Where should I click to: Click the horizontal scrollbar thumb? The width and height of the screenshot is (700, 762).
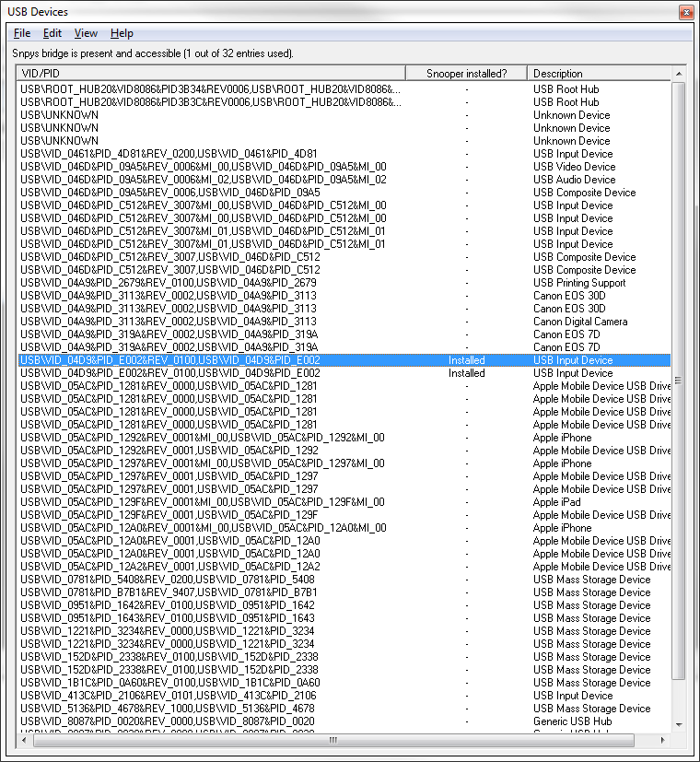(x=333, y=740)
